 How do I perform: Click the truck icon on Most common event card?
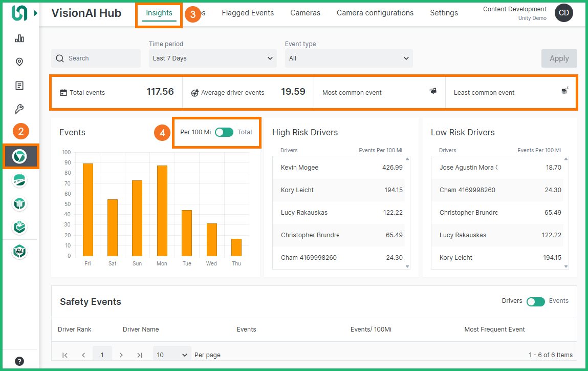(x=432, y=90)
